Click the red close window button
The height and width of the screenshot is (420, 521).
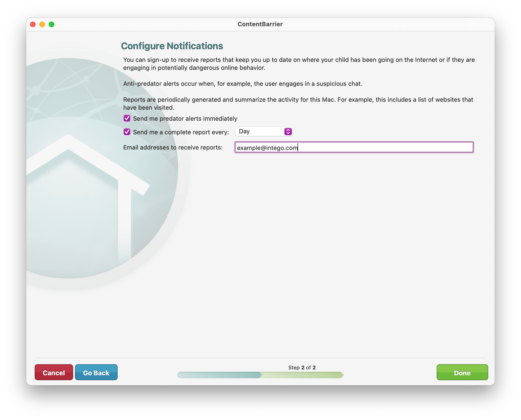point(33,24)
